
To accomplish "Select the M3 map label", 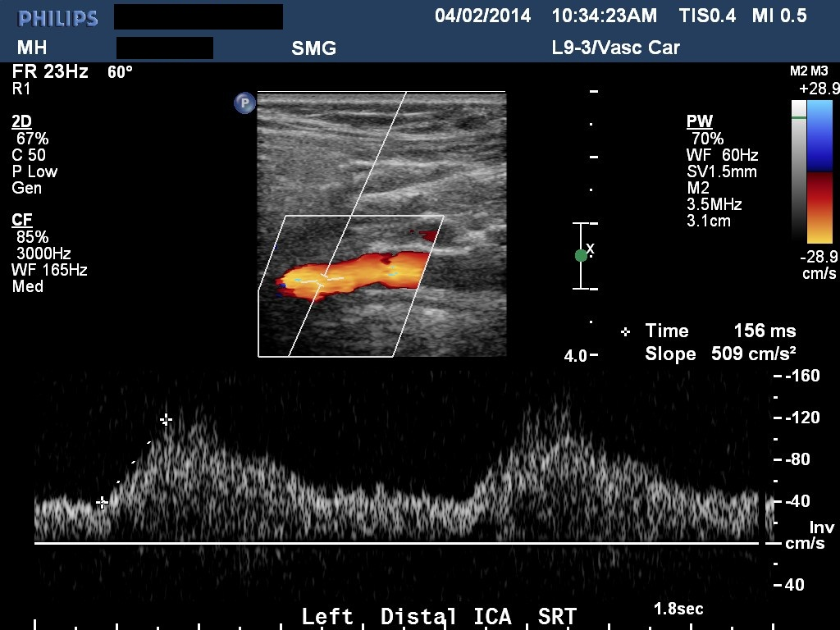I will tap(819, 71).
